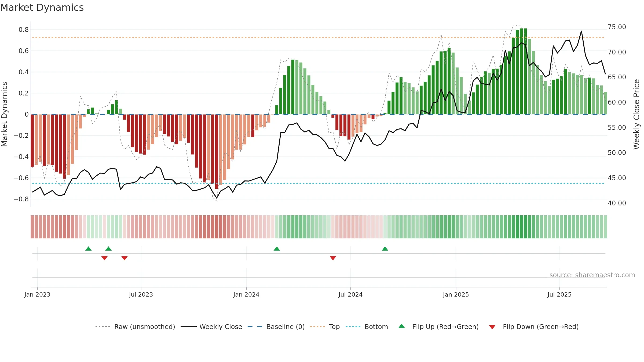This screenshot has height=362, width=644.
Task: Select the green flip-up marker after Jul 2024
Action: (385, 249)
